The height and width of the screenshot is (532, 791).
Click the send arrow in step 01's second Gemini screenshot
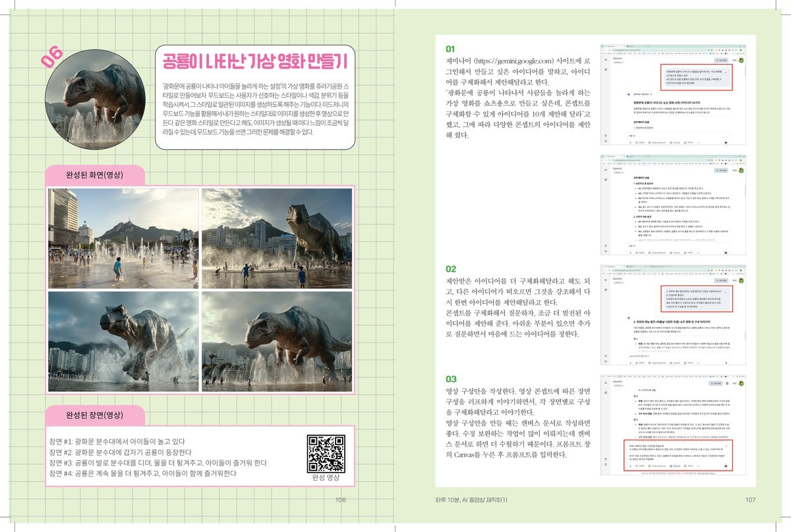pos(726,252)
